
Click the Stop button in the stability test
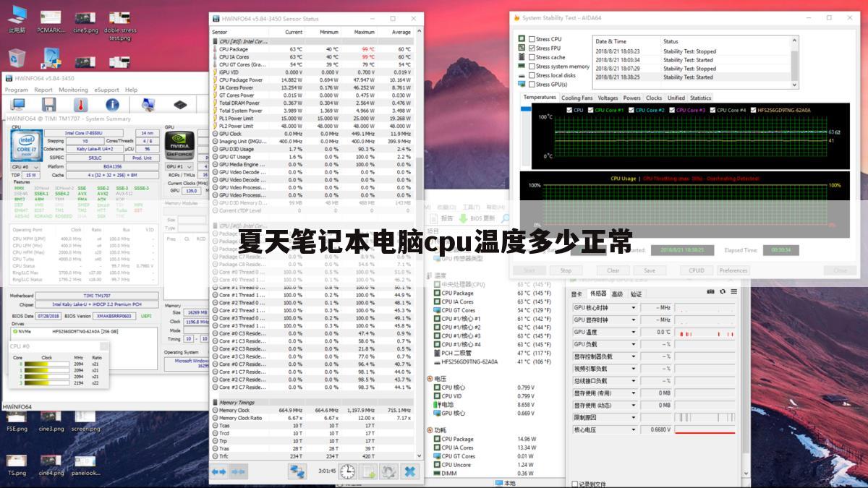pyautogui.click(x=566, y=270)
